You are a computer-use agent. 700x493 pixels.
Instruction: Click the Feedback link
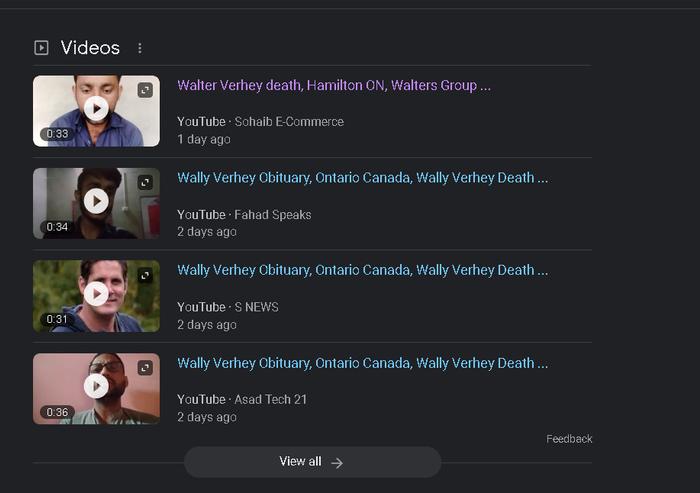(x=569, y=439)
